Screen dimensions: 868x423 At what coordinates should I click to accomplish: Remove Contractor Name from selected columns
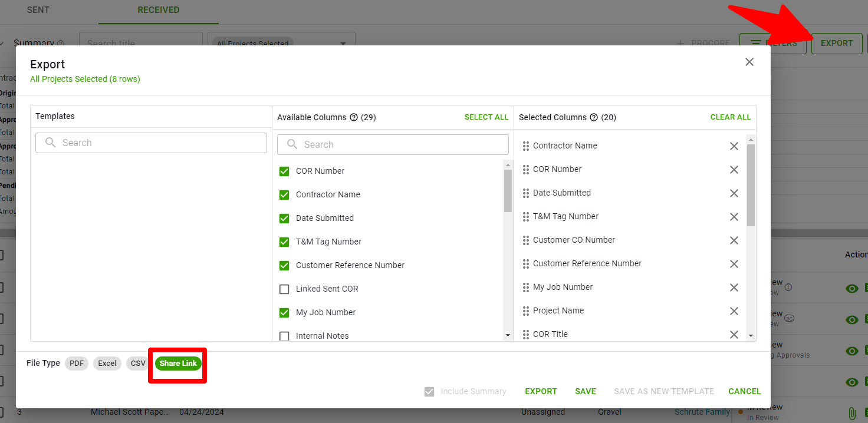point(734,146)
